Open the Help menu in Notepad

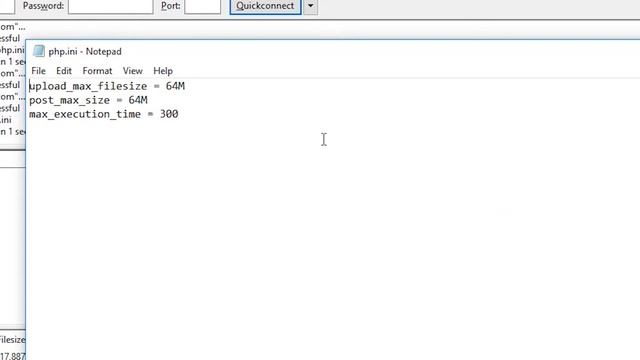(x=163, y=71)
